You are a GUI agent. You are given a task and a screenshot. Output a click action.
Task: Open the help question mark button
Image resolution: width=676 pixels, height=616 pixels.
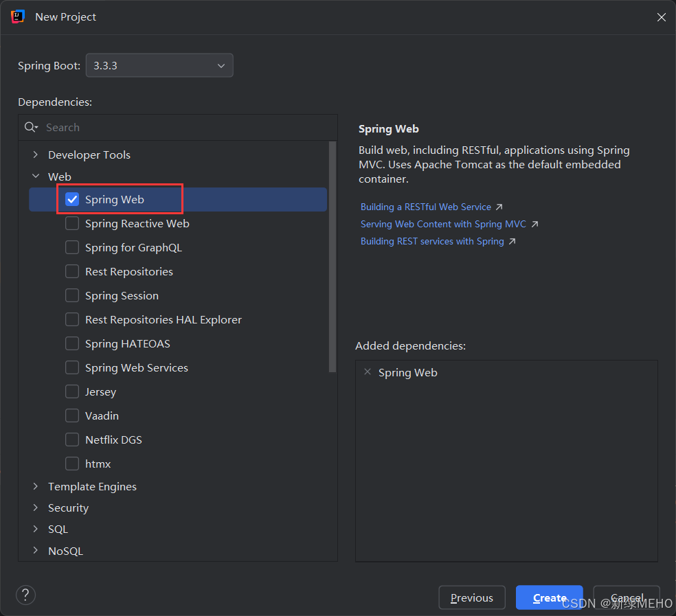(x=25, y=595)
